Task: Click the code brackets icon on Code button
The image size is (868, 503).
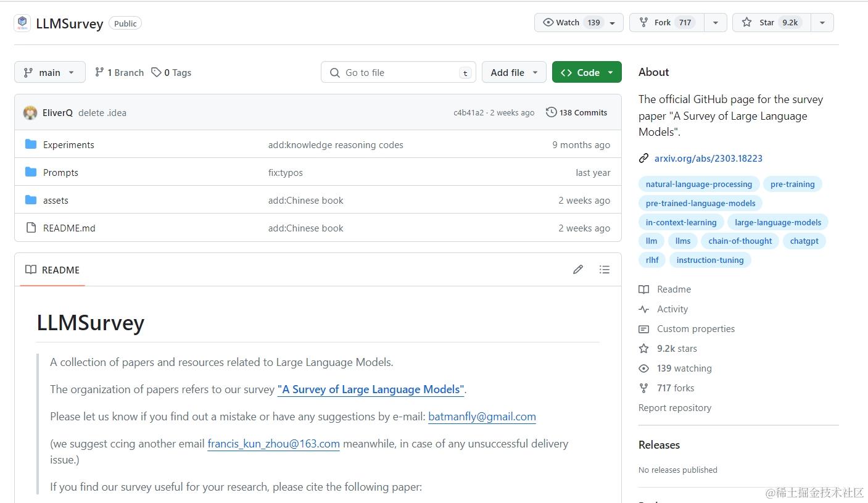Action: (566, 72)
